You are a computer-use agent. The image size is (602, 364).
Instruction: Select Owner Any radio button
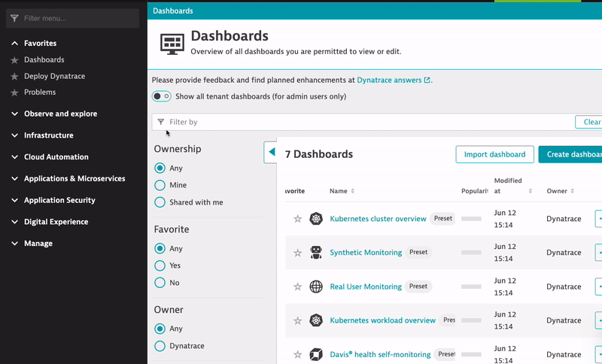[160, 329]
